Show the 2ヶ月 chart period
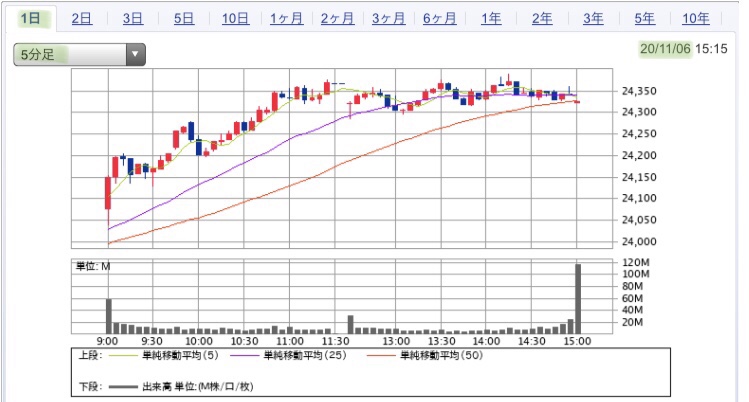 coord(338,19)
